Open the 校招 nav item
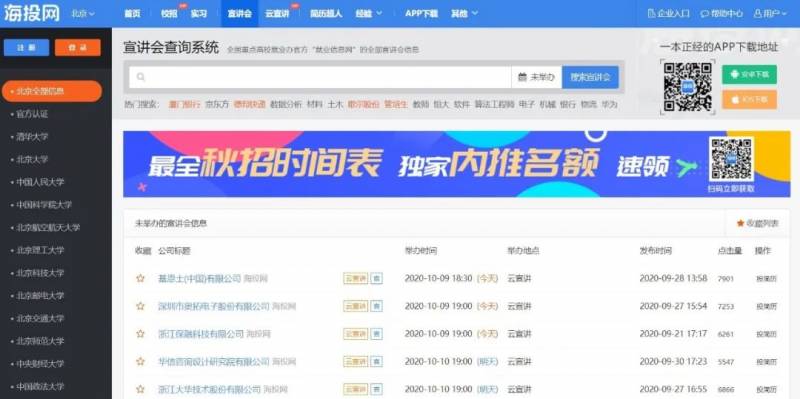This screenshot has height=399, width=800. click(169, 14)
